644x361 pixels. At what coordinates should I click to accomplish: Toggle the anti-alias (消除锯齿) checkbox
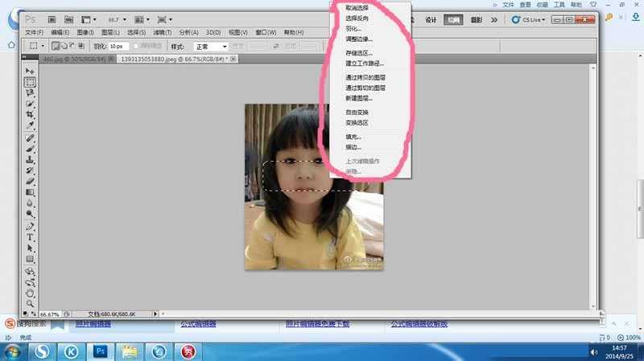(x=137, y=47)
